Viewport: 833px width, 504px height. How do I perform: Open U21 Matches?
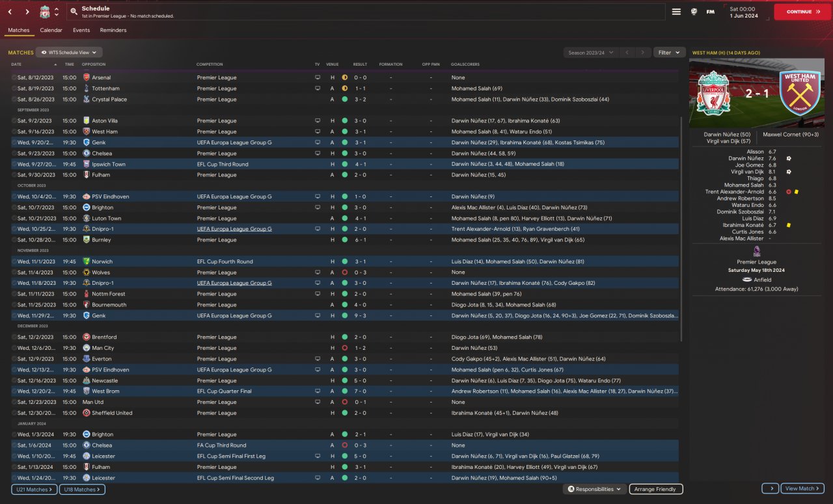coord(34,489)
